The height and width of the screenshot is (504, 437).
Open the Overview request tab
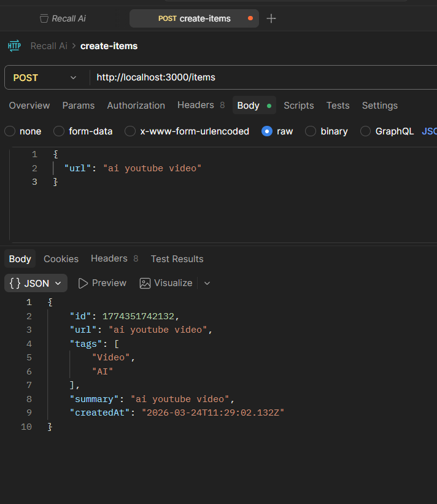(x=29, y=106)
